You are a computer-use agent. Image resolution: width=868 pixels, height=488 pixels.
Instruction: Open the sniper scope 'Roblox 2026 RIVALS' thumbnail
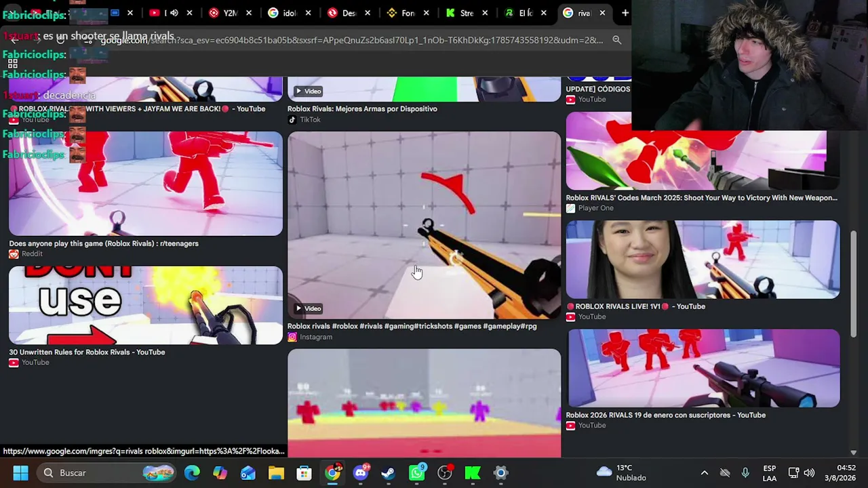(x=703, y=369)
